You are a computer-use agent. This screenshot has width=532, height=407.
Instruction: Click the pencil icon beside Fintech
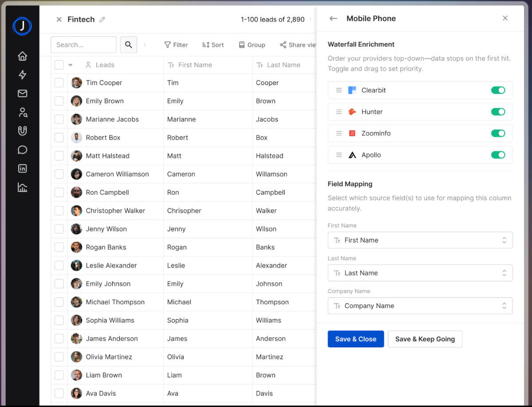[102, 19]
